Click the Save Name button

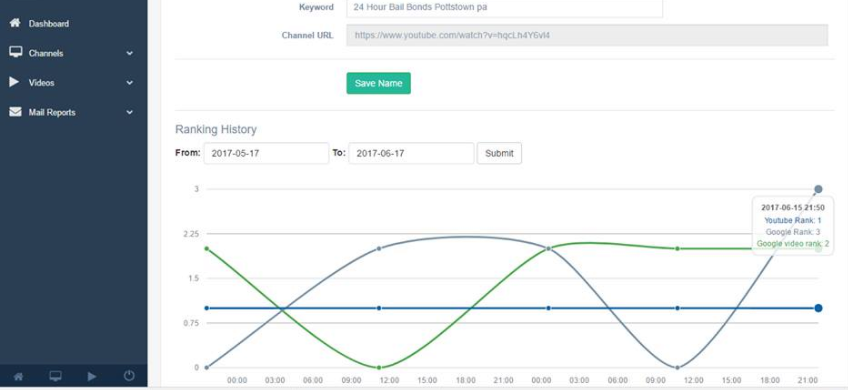tap(379, 83)
